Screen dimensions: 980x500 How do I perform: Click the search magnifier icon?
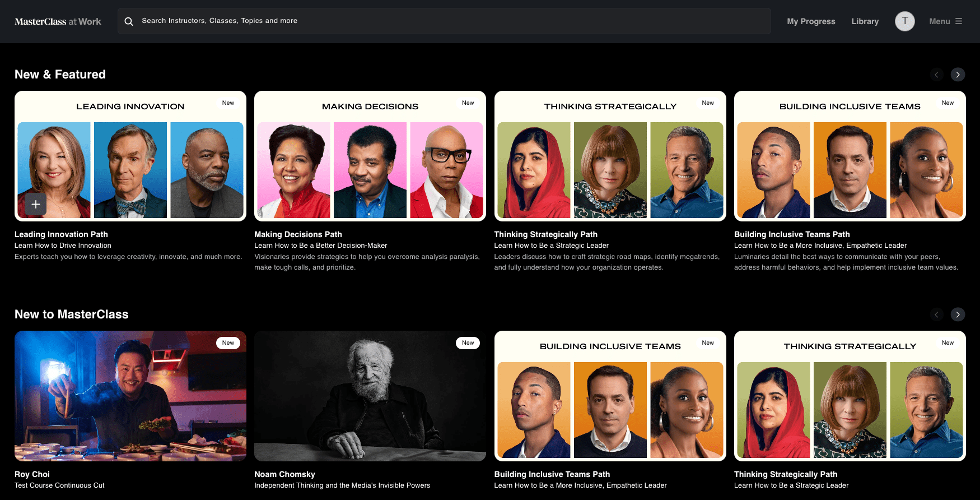pos(129,21)
